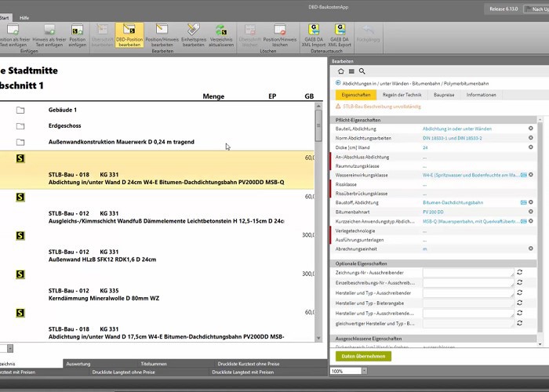The height and width of the screenshot is (392, 549).
Task: Select 'Ausgleichs-/Kimmschicht Wandfuß Dämmelemente' position
Action: [157, 209]
